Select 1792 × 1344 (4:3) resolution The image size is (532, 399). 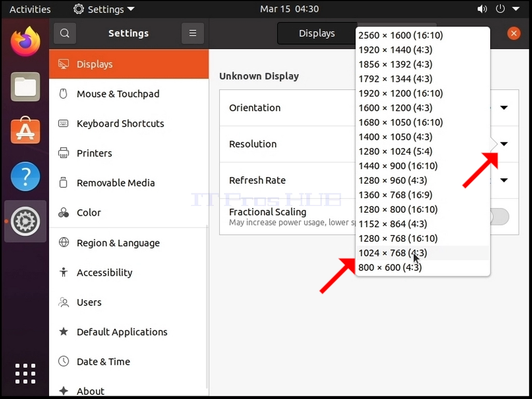point(423,79)
